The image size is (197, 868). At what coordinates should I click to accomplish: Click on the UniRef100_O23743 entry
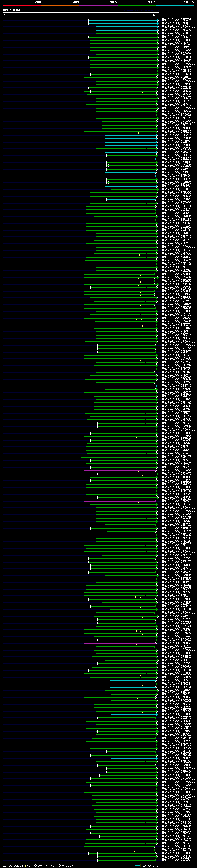(x=177, y=386)
